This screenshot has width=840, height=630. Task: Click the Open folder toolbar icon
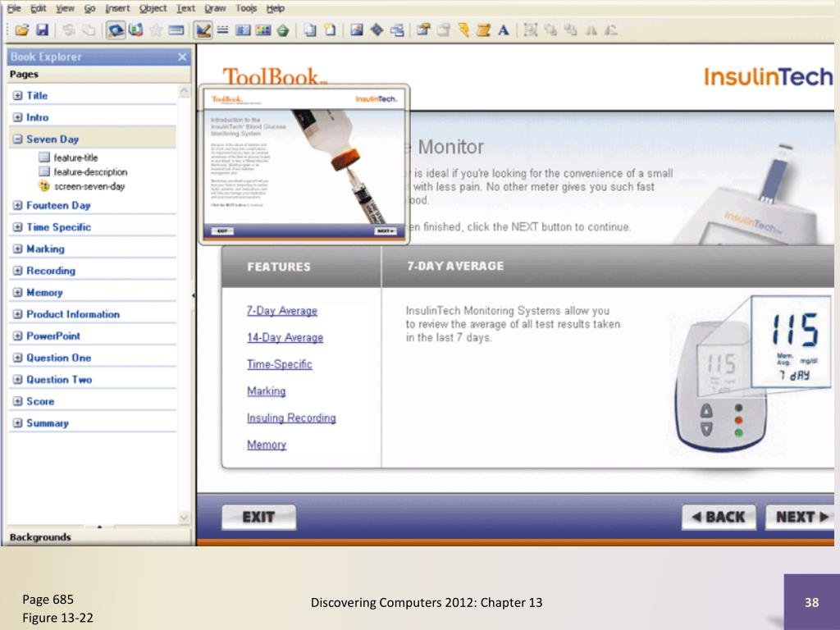pyautogui.click(x=22, y=30)
